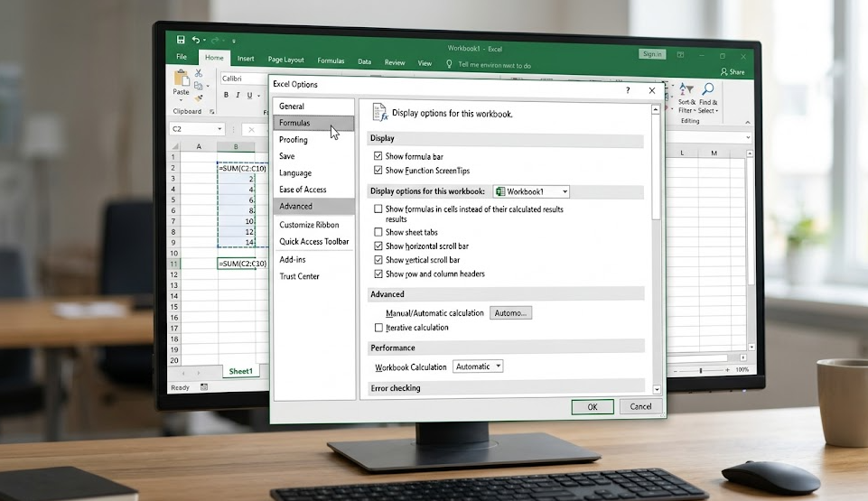Viewport: 868px width, 501px height.
Task: Click OK in Excel Options dialog
Action: coord(593,406)
